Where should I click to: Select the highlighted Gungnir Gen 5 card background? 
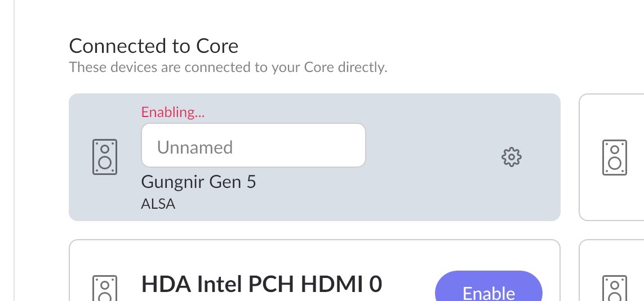314,157
